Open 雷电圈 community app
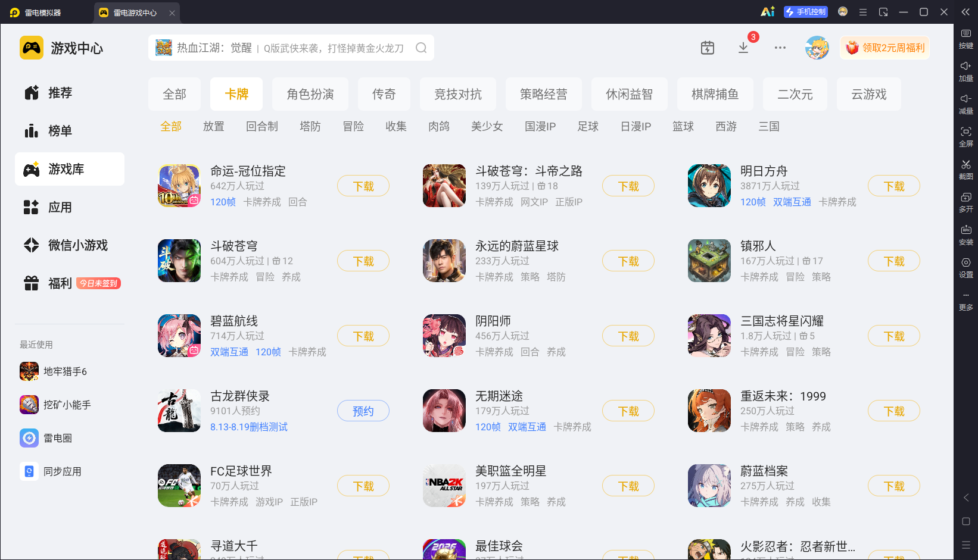Viewport: 978px width, 560px height. click(x=46, y=438)
